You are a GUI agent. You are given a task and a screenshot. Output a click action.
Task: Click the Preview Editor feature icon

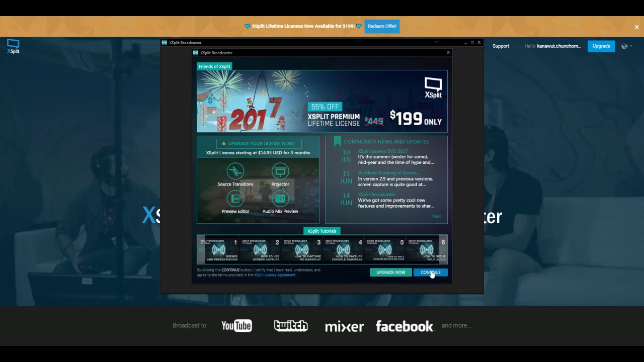click(x=235, y=199)
